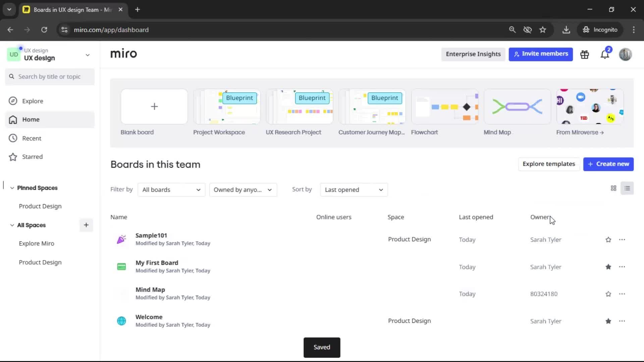
Task: Click the Welcome board globe icon
Action: tap(121, 321)
